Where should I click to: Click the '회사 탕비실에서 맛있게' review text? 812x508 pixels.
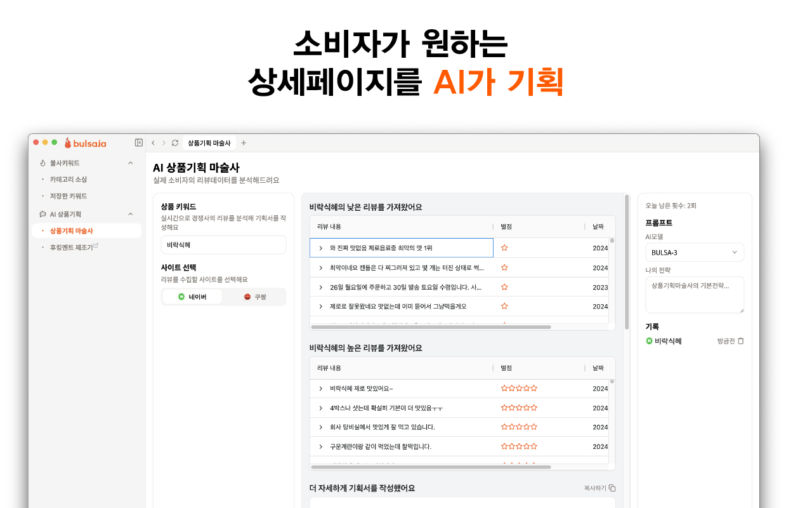coord(383,427)
